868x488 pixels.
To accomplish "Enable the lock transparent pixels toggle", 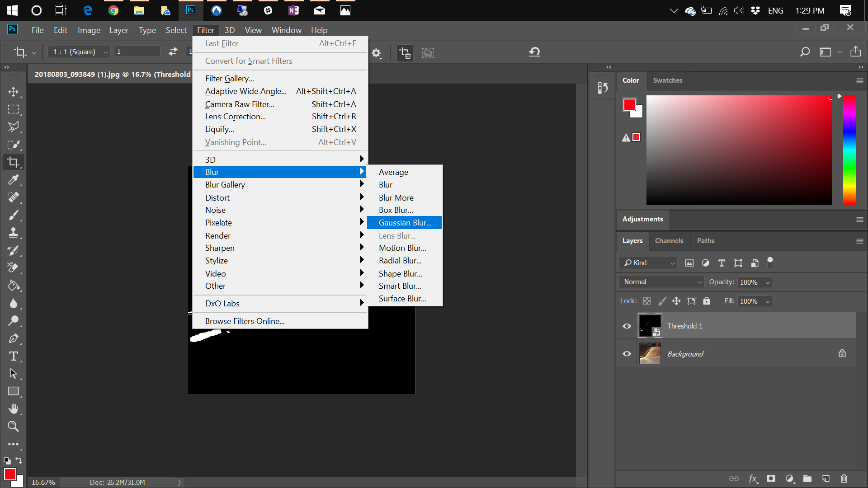I will (647, 301).
